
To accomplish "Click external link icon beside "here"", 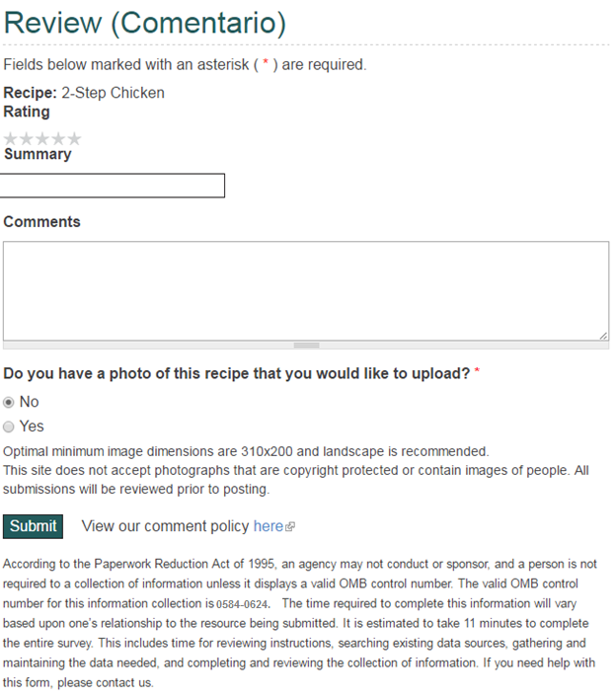I will click(290, 527).
